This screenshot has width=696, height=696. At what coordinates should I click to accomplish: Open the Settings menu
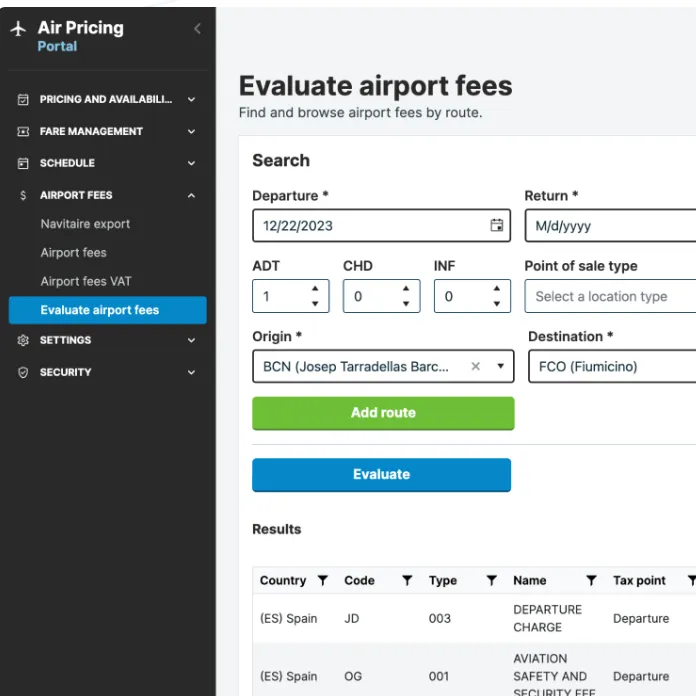tap(65, 340)
